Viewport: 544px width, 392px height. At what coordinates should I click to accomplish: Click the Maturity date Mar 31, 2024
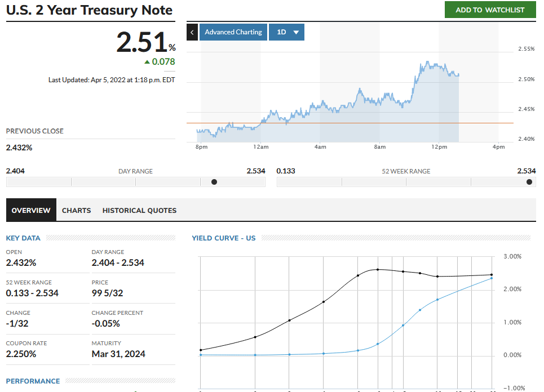118,354
